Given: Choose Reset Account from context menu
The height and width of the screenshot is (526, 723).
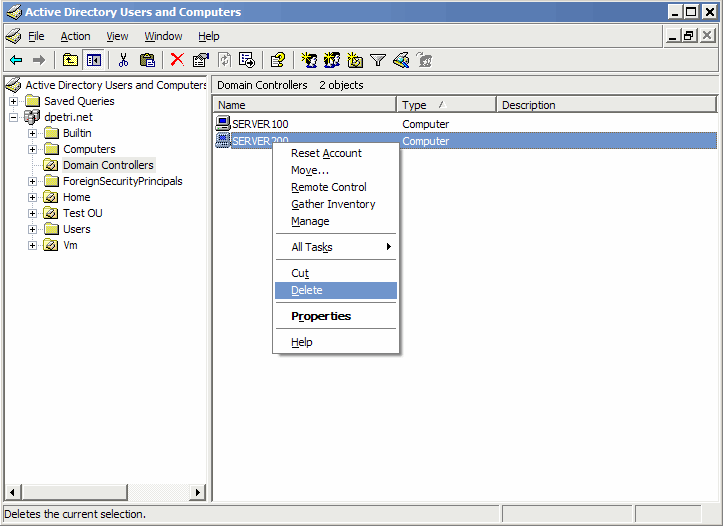Looking at the screenshot, I should (336, 153).
